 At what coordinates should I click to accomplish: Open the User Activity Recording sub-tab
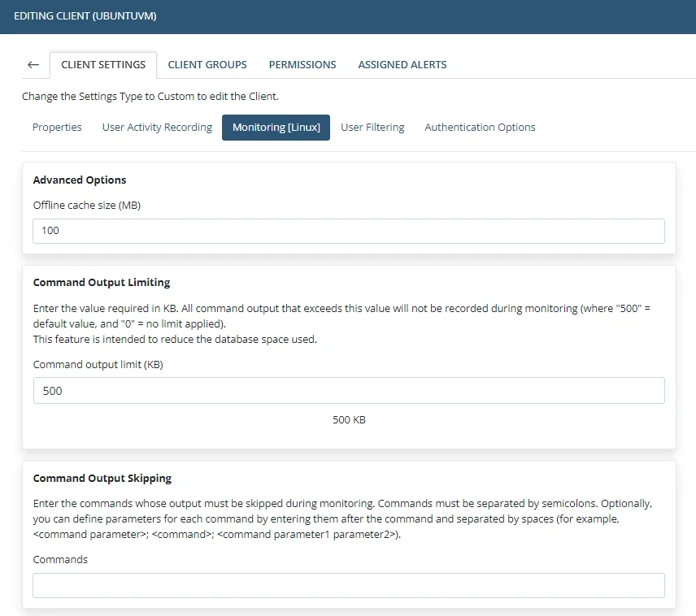point(157,128)
